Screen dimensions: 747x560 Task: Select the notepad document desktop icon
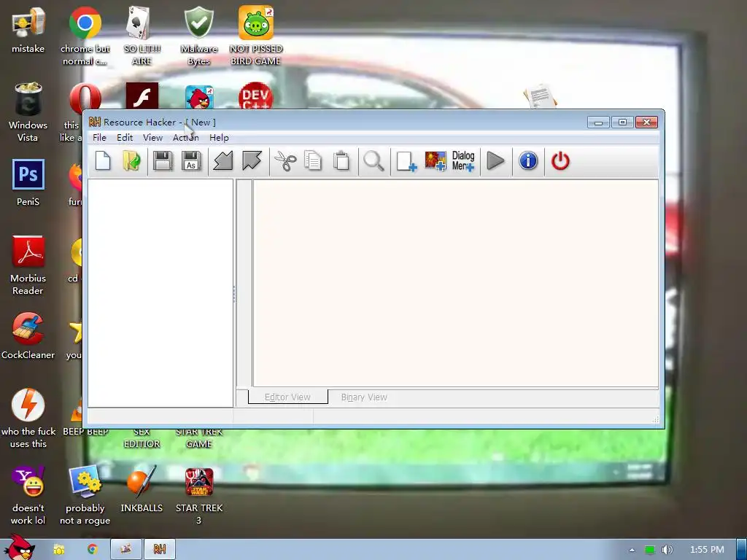click(540, 96)
